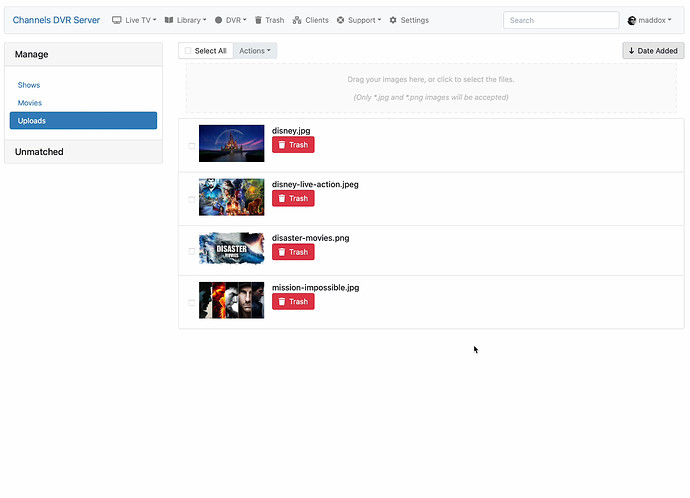Click the Manage section header
The width and height of the screenshot is (690, 498).
[83, 54]
